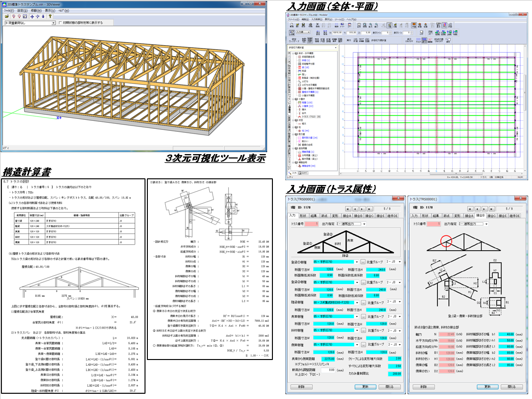This screenshot has height=399, width=532.
Task: Toggle the グリッド grid display button
Action: pos(418,40)
